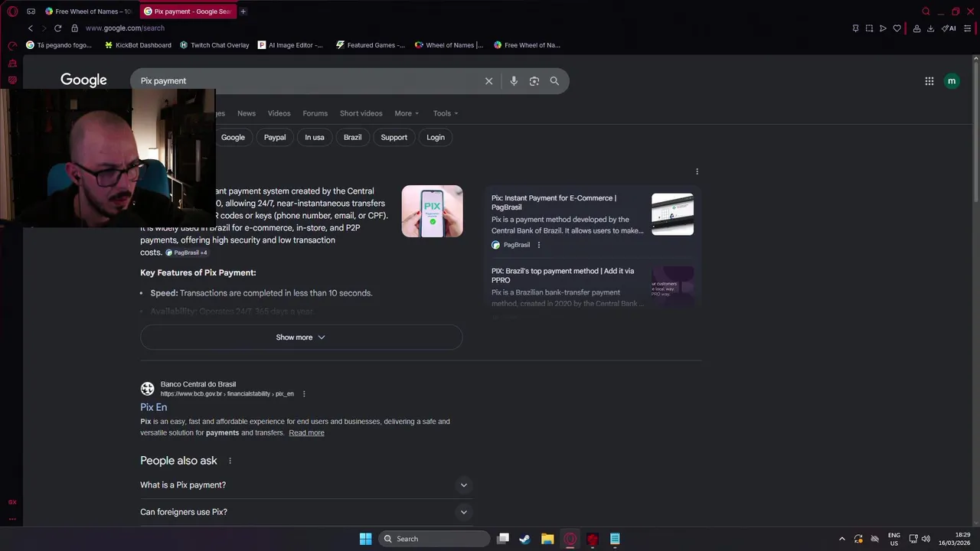The image size is (980, 551).
Task: Open Google apps grid
Action: point(929,81)
